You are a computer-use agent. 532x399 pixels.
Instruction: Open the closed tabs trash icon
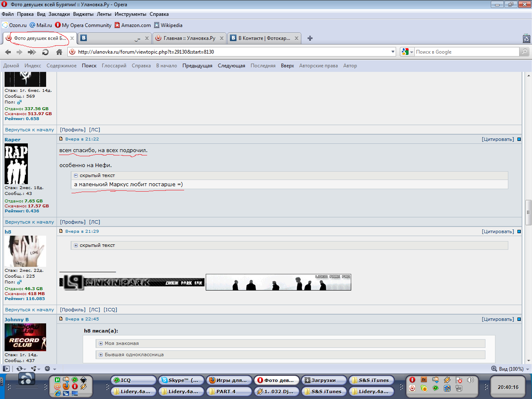pos(526,39)
